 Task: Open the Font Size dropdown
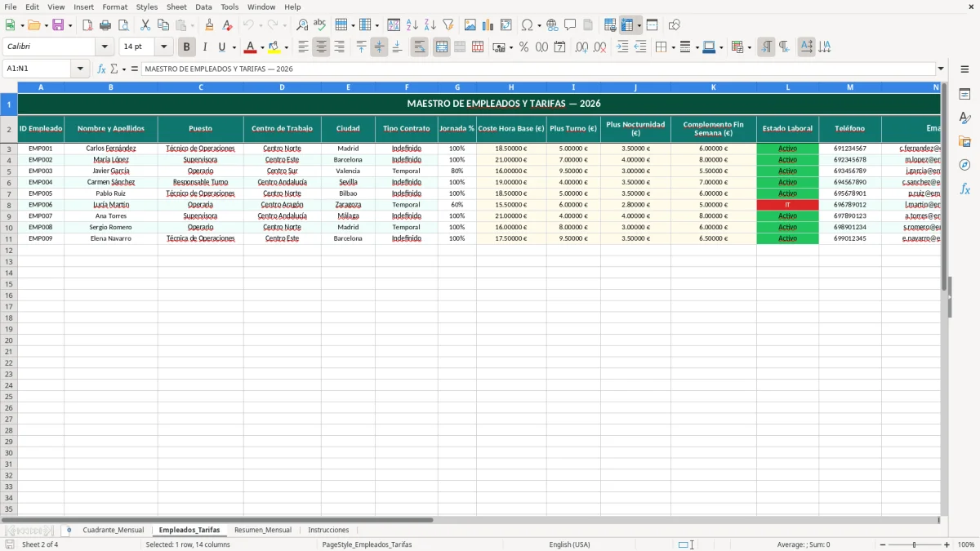click(163, 47)
